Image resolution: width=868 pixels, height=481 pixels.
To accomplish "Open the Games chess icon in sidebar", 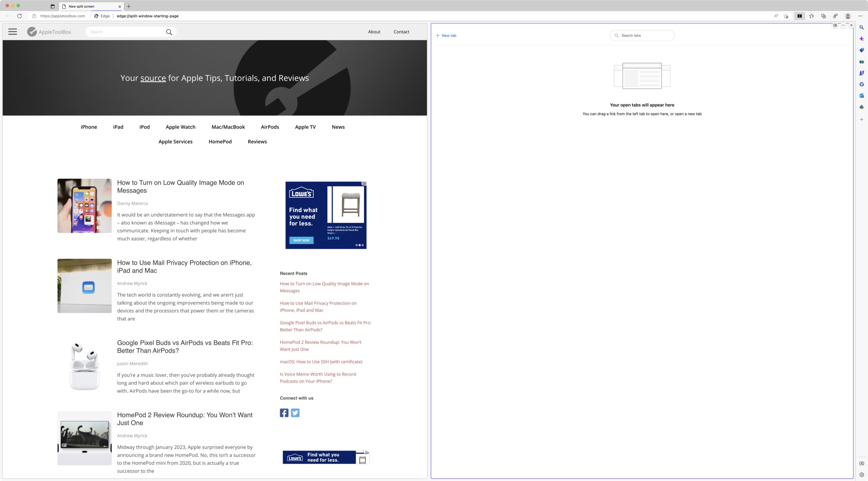I will click(x=862, y=73).
